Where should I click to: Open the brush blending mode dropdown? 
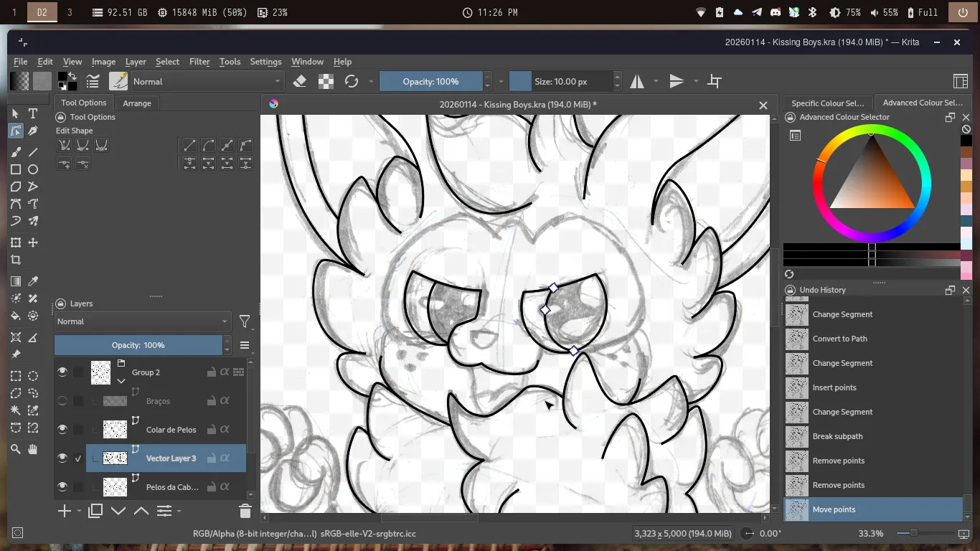click(207, 81)
